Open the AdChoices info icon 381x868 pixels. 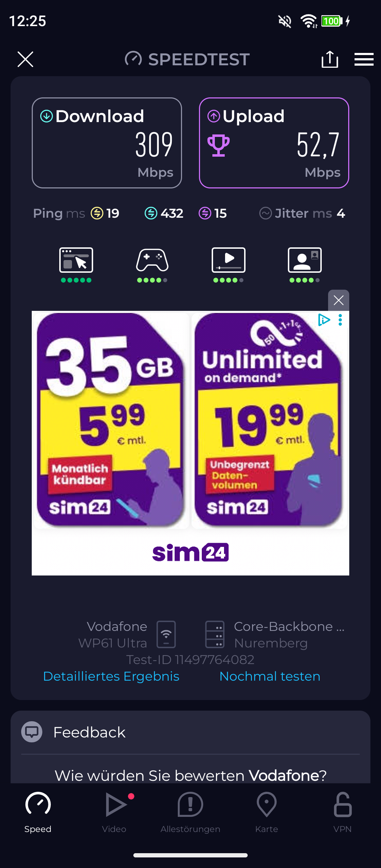click(324, 320)
